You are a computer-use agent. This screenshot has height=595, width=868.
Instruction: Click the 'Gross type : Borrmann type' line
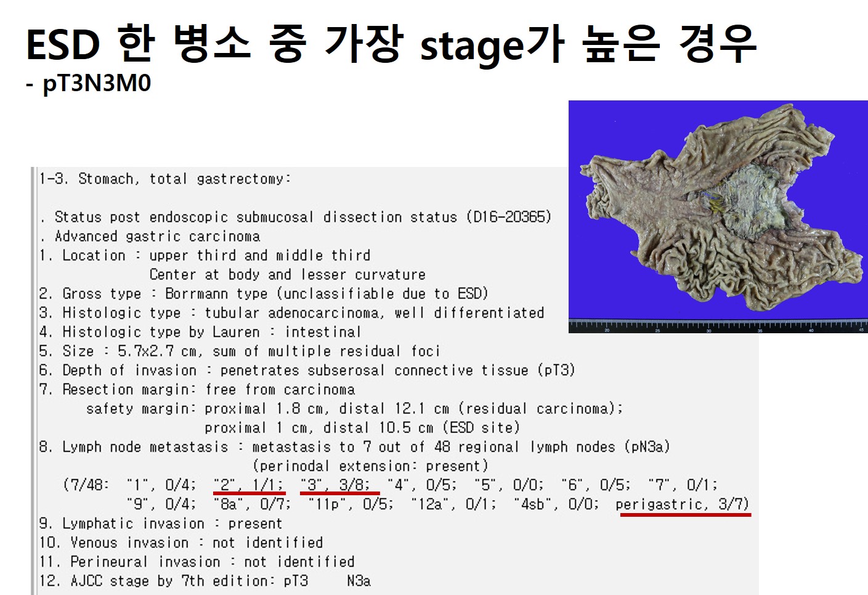(x=264, y=294)
